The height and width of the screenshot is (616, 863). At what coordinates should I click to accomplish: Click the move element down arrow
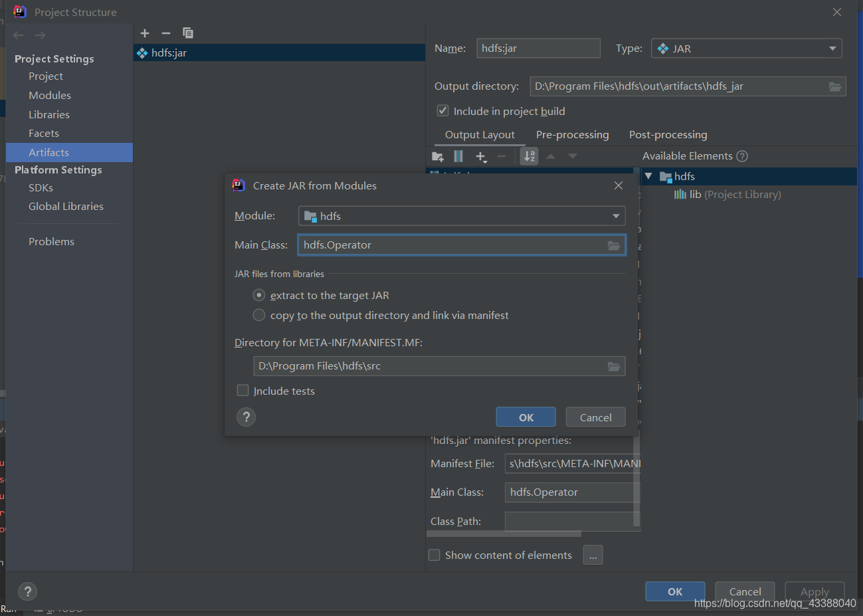573,156
